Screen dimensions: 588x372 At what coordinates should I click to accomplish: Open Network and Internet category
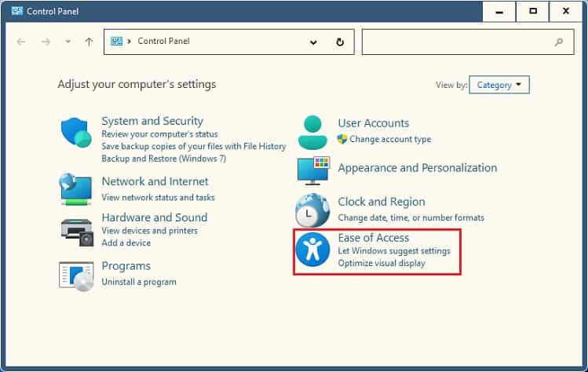pyautogui.click(x=155, y=181)
